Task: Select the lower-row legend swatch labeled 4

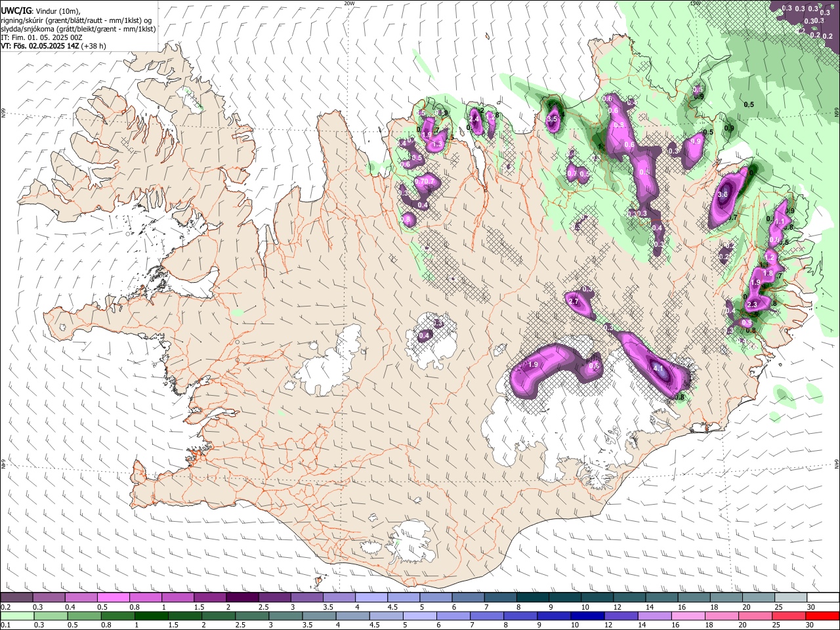Action: (352, 616)
